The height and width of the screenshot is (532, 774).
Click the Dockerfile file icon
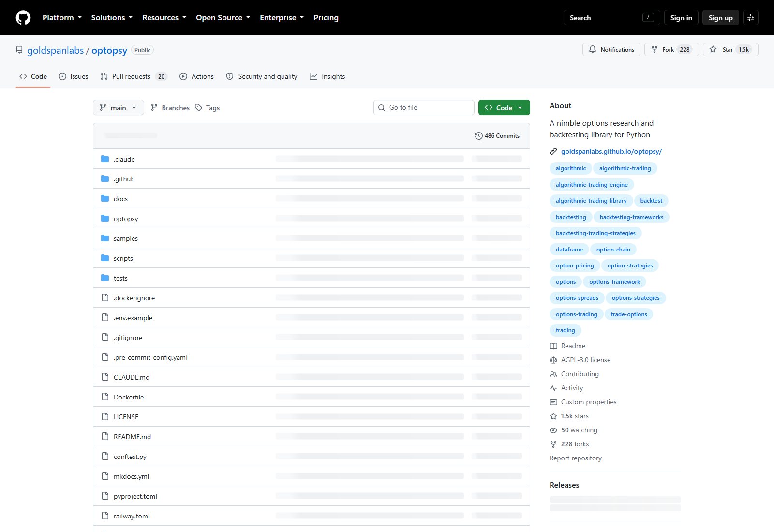click(105, 397)
